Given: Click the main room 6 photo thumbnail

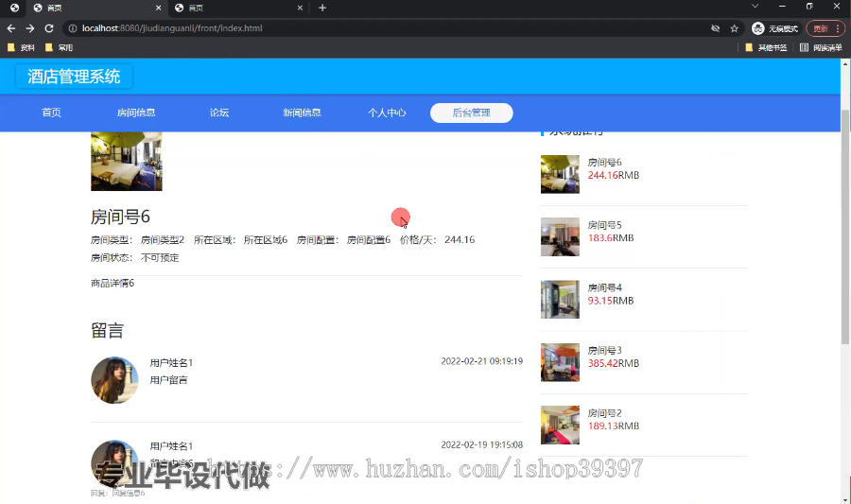Looking at the screenshot, I should [127, 161].
